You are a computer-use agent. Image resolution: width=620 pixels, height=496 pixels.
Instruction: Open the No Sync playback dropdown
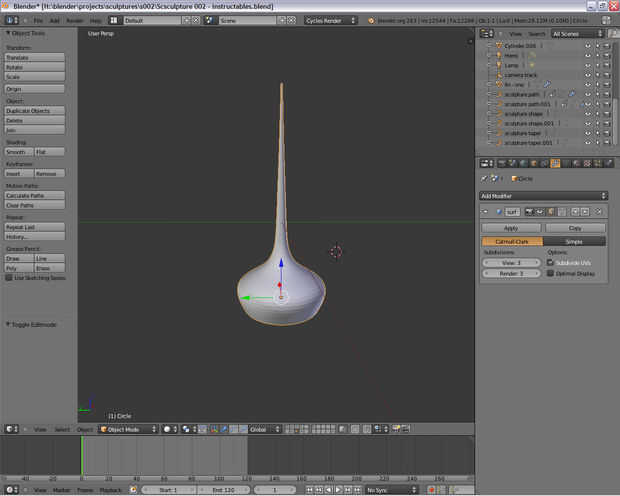391,490
